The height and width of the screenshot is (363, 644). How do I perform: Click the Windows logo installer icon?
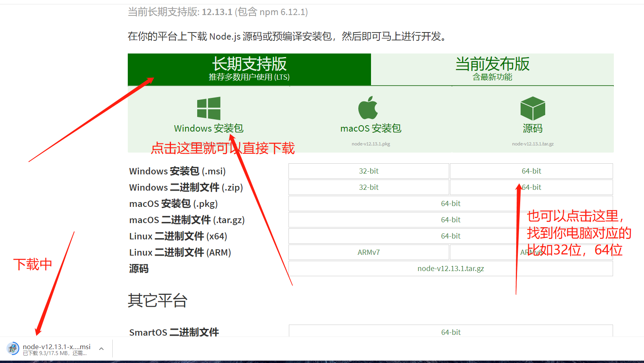coord(209,108)
